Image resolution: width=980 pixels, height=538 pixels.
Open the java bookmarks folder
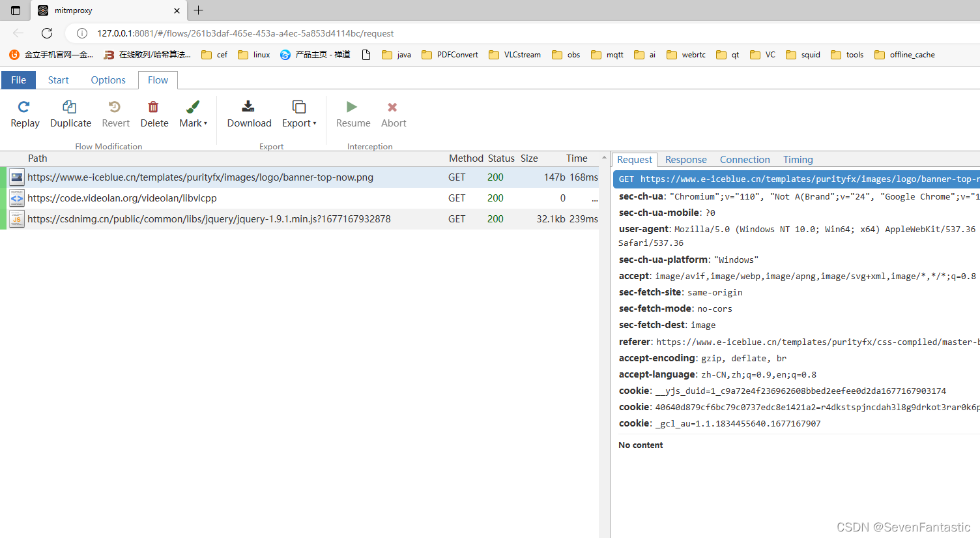397,55
